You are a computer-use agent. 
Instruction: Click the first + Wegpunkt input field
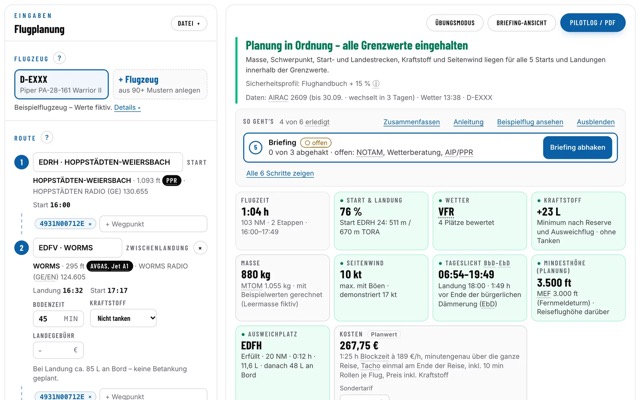153,224
